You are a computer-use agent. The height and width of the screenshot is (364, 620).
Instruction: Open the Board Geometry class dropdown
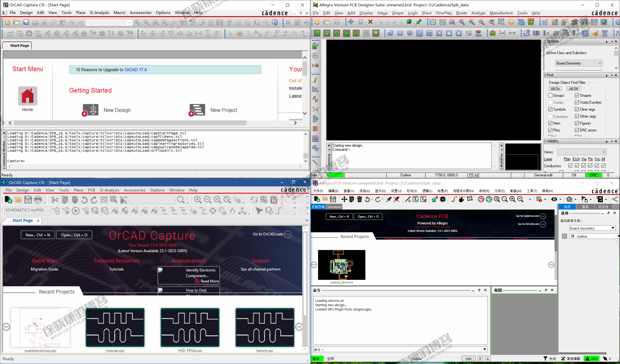[579, 63]
